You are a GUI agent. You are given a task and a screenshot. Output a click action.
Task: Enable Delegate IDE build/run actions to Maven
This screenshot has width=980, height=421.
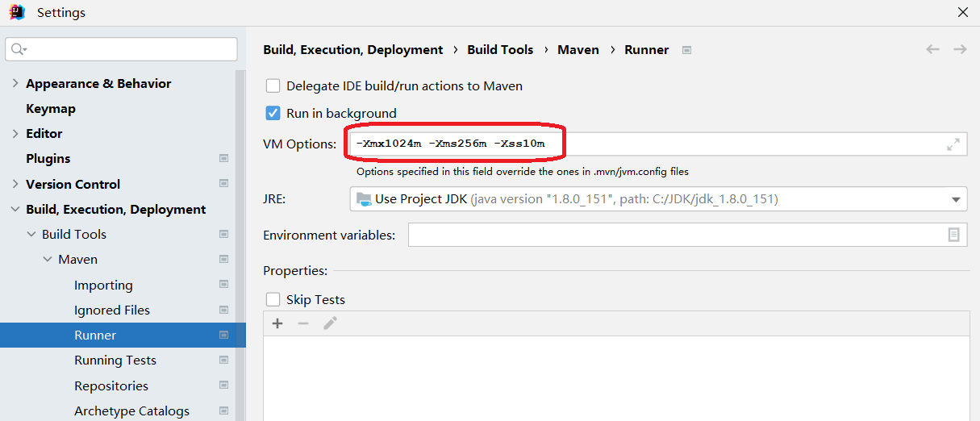[x=273, y=85]
